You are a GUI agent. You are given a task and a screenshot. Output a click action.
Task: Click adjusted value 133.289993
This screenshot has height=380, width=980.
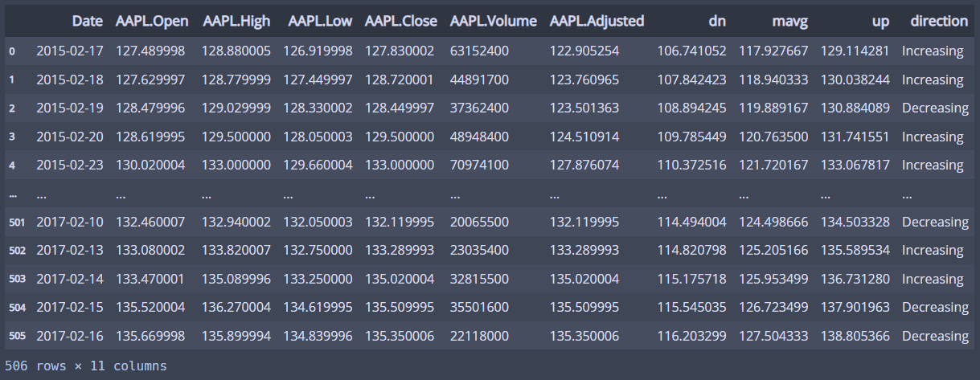tap(584, 251)
